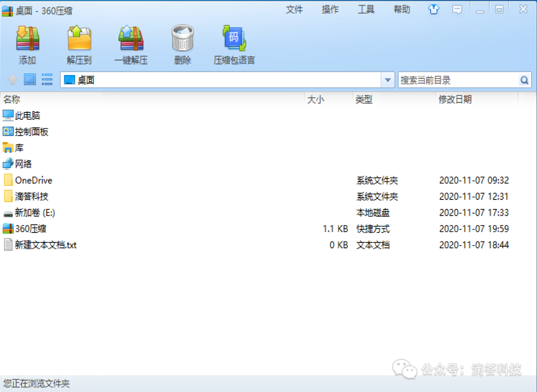537x392 pixels.
Task: Click the 文本文档 type cell
Action: (373, 245)
